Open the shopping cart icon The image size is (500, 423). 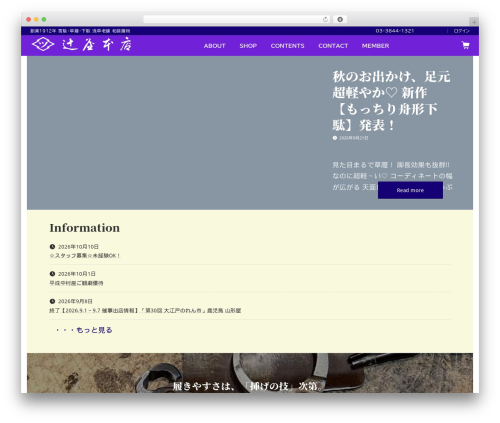pyautogui.click(x=465, y=45)
